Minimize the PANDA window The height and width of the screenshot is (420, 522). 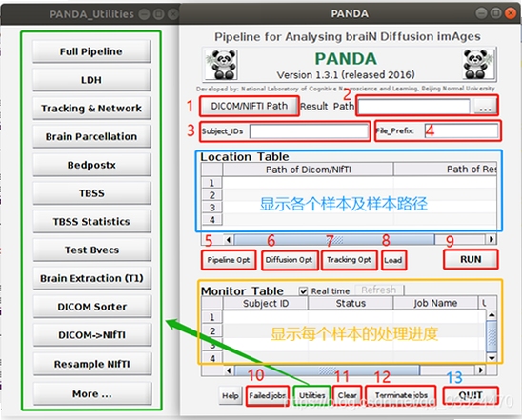tap(481, 13)
